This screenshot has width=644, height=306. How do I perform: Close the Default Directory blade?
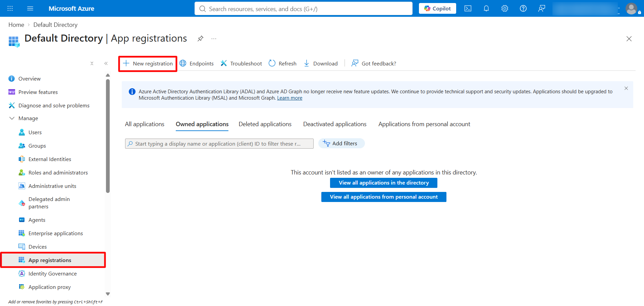[629, 39]
